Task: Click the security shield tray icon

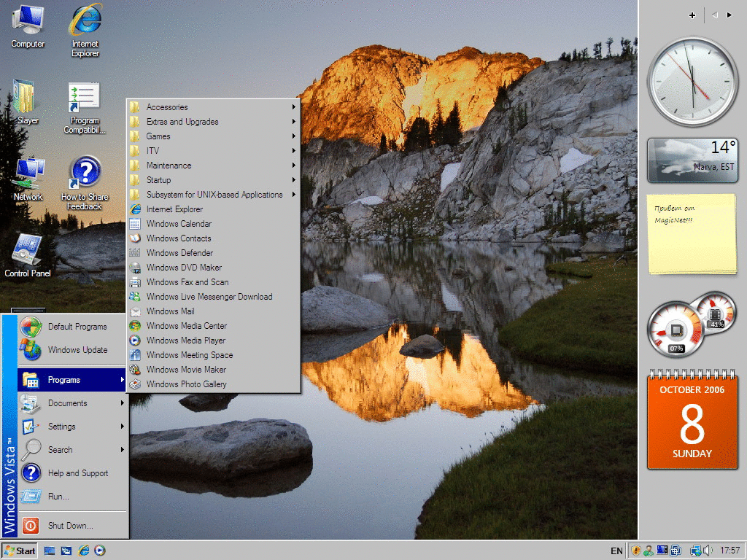Action: click(635, 551)
